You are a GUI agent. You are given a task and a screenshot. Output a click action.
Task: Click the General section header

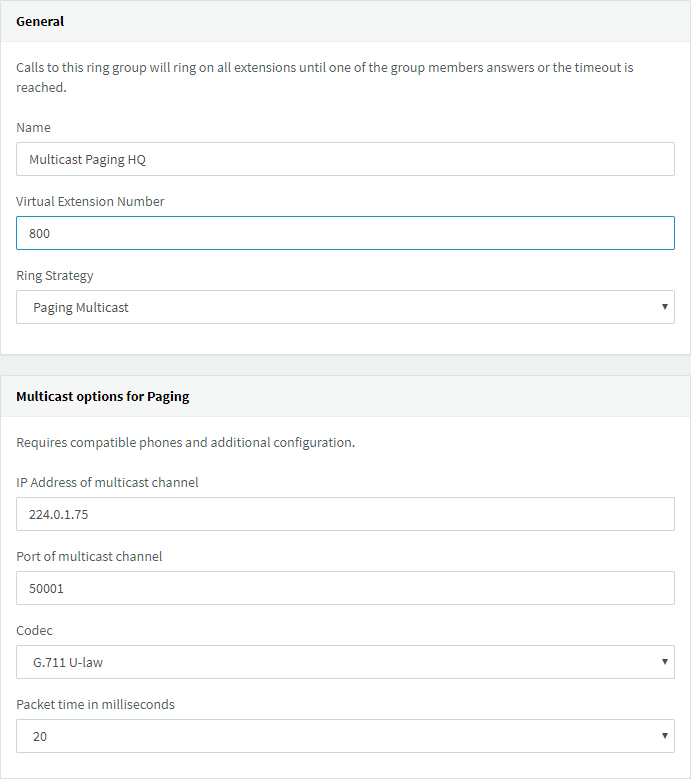coord(40,21)
